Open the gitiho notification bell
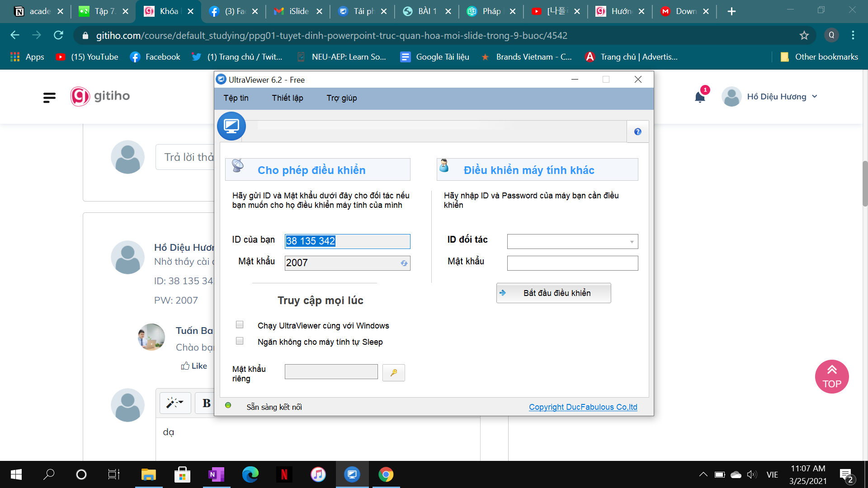Image resolution: width=868 pixels, height=488 pixels. coord(700,97)
